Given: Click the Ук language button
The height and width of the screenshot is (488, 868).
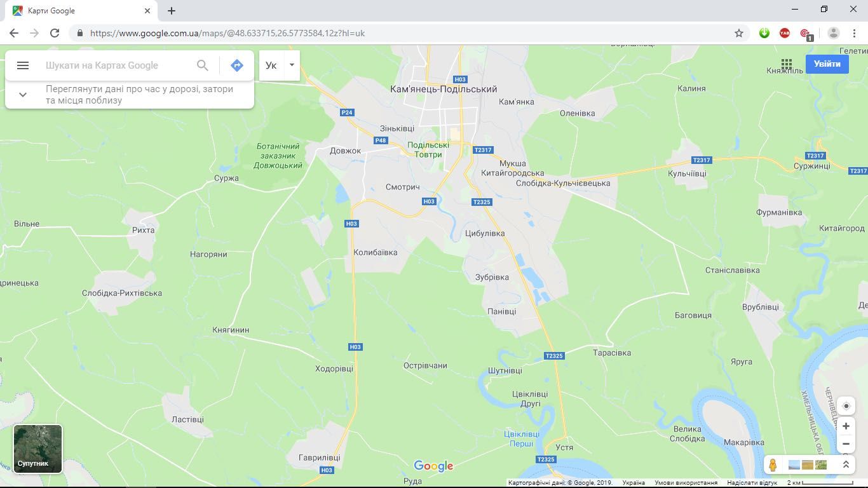Looking at the screenshot, I should coord(271,65).
